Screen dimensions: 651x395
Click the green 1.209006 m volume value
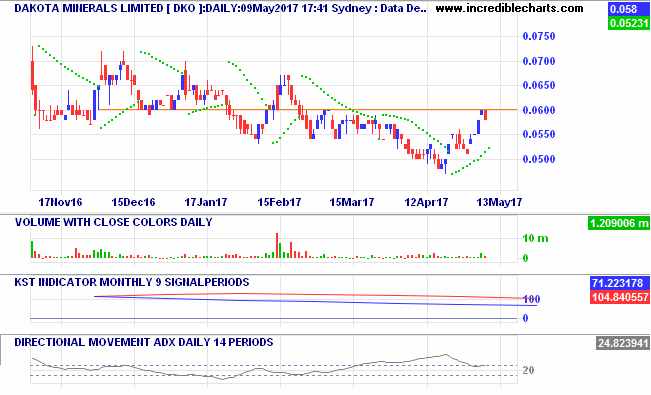pyautogui.click(x=619, y=223)
